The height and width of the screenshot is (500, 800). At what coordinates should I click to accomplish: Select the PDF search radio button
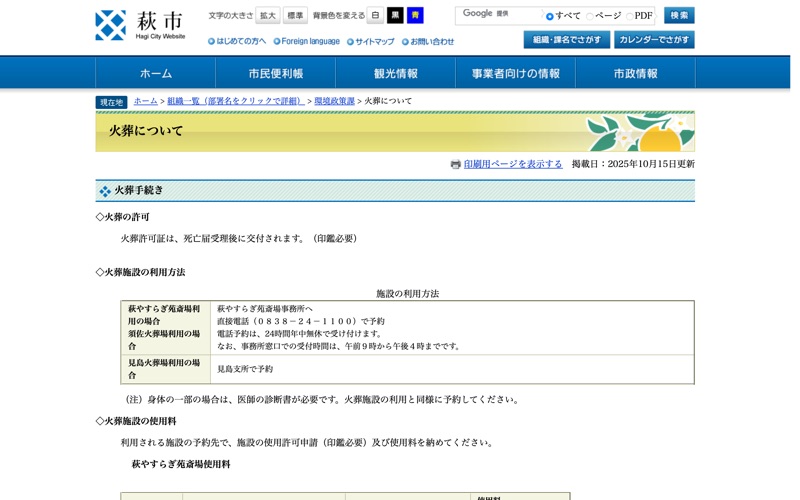click(630, 16)
